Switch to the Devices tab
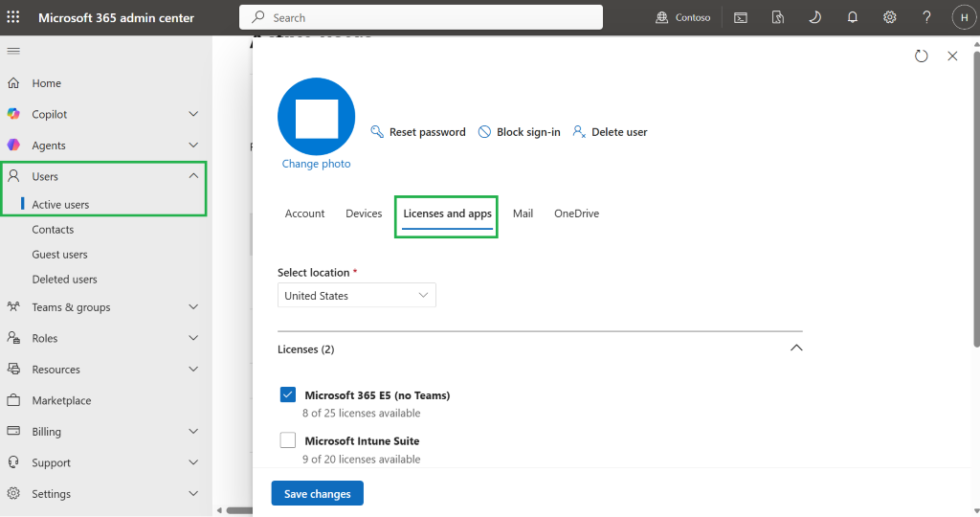 (x=364, y=214)
